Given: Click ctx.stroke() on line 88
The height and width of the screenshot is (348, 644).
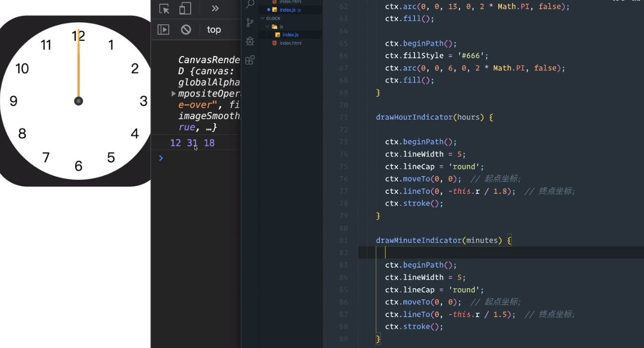Looking at the screenshot, I should [x=414, y=327].
